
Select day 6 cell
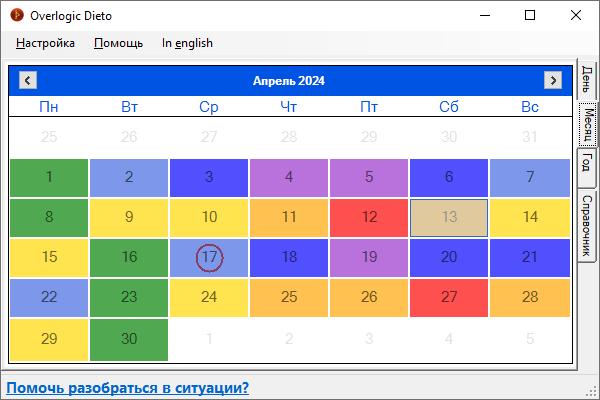tap(449, 178)
